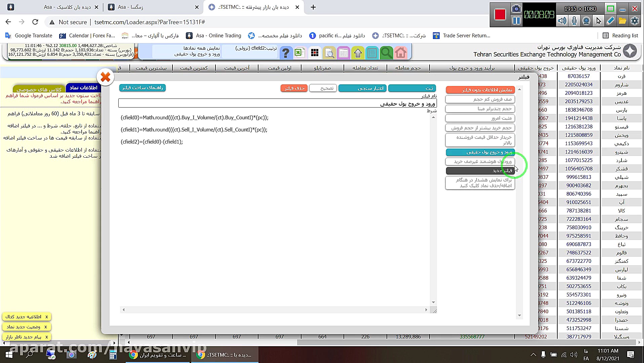The image size is (644, 363).
Task: Open Windows notification center
Action: 631,355
